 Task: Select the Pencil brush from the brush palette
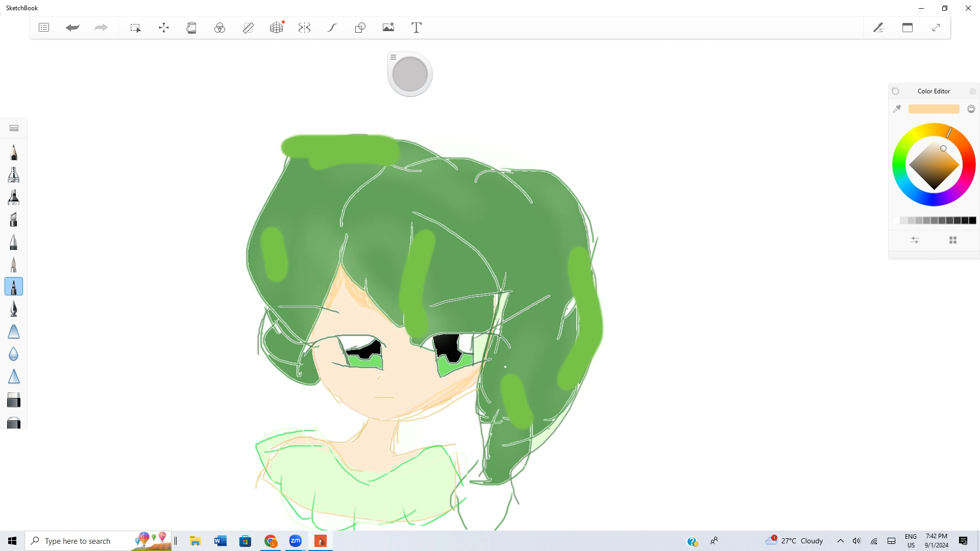(x=14, y=152)
